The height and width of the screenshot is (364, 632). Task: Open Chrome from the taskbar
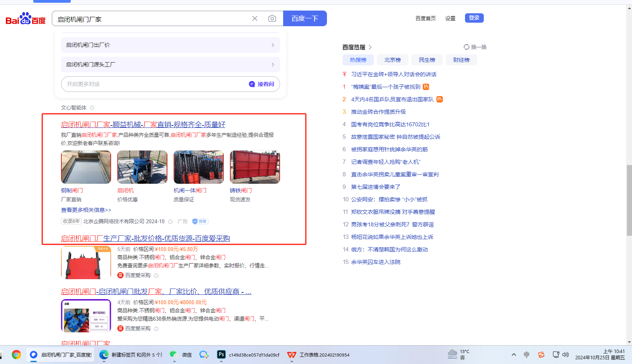point(16,355)
